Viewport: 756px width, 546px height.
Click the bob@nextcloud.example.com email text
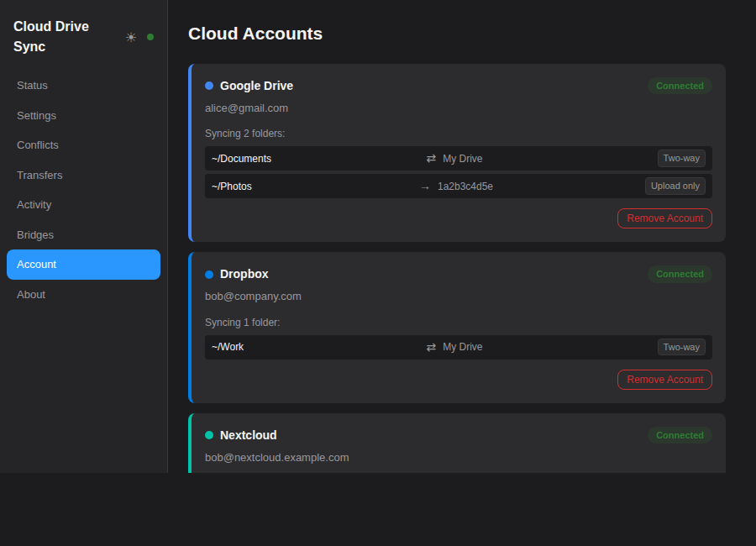point(276,458)
